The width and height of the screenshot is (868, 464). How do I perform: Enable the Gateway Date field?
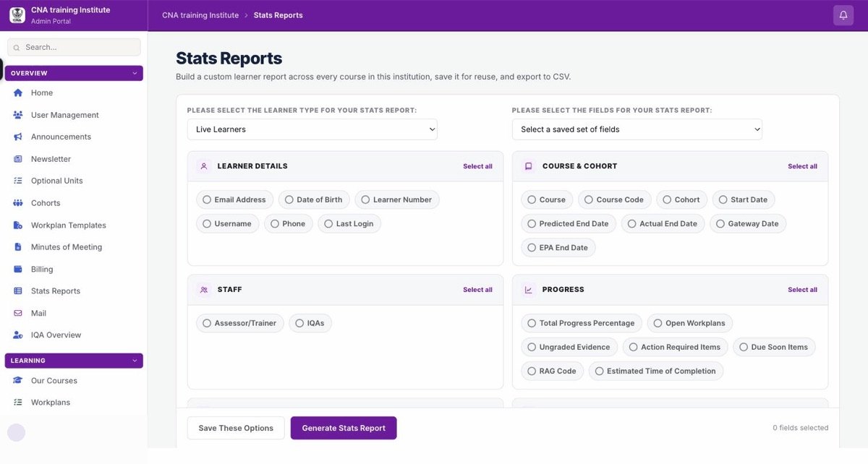tap(748, 224)
